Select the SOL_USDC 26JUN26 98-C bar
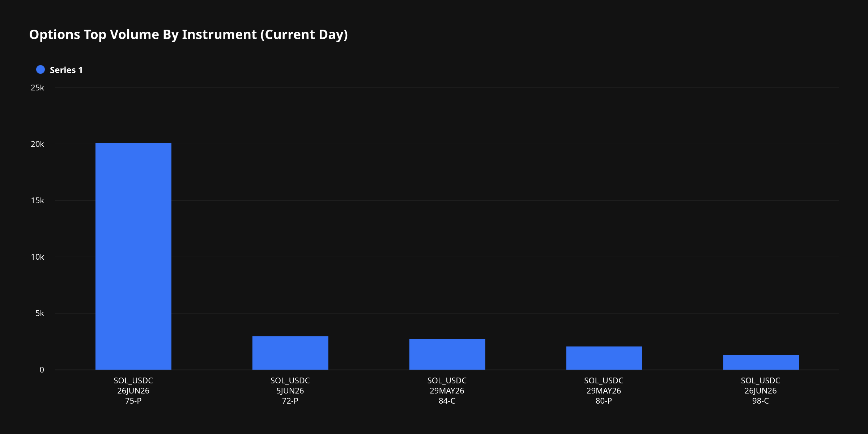 click(761, 362)
